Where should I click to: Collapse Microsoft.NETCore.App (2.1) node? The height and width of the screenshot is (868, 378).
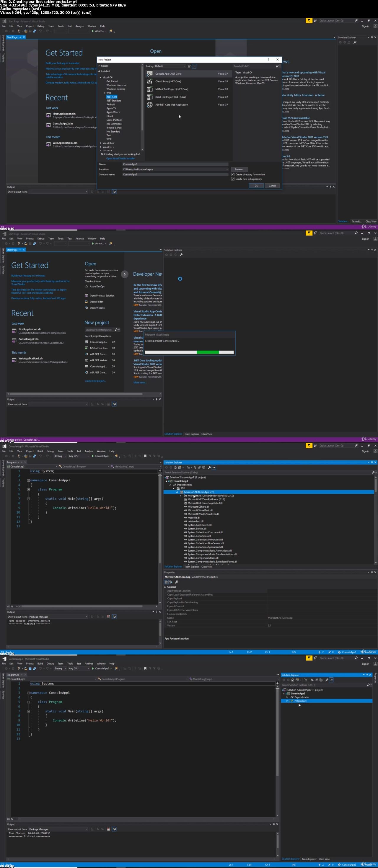point(177,492)
